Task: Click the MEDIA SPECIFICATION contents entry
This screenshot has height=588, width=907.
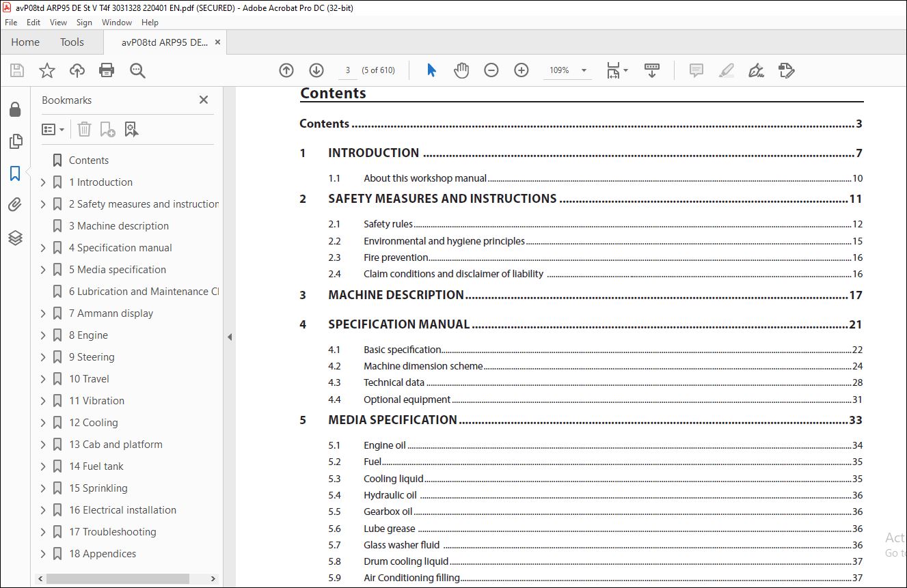Action: 392,420
